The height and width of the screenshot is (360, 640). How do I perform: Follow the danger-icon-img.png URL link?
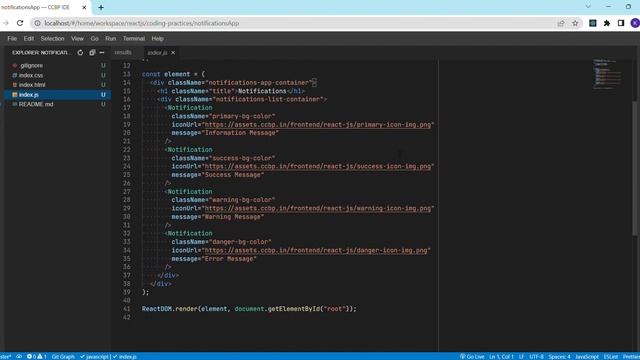[x=316, y=250]
